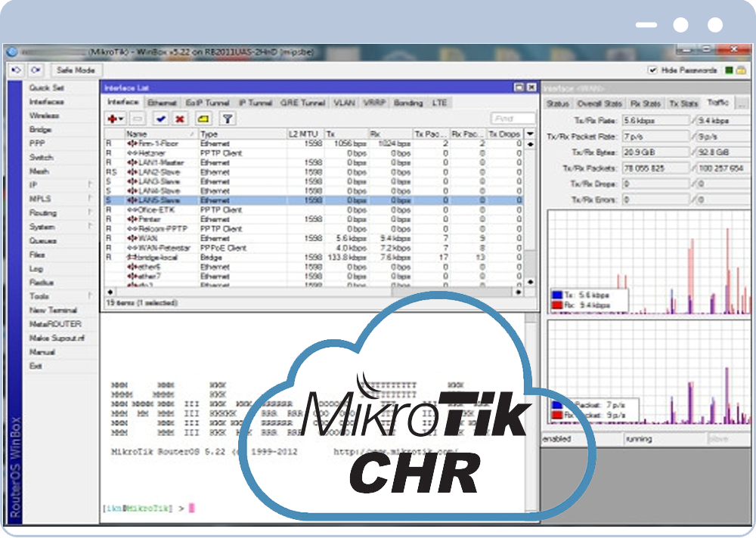The image size is (756, 538).
Task: Click the red X Disable icon
Action: point(180,119)
